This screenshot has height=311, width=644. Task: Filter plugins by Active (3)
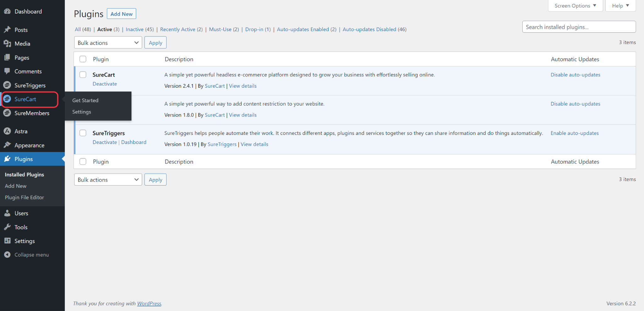108,29
